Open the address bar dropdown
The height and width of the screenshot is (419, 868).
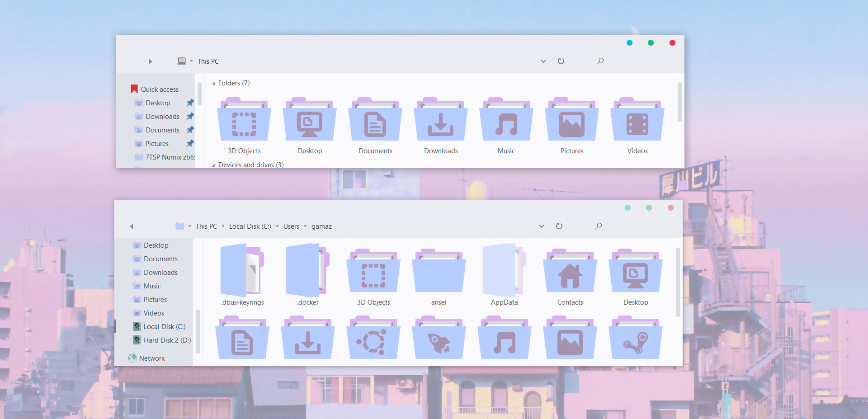pos(543,61)
